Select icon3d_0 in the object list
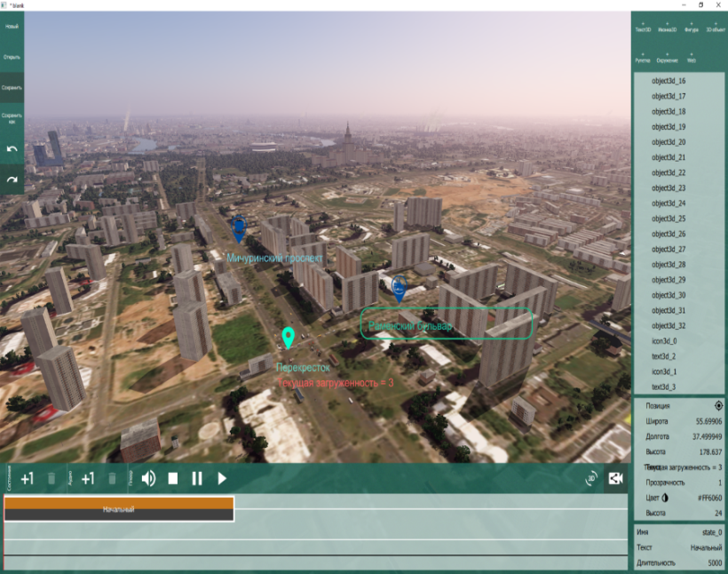 tap(664, 341)
